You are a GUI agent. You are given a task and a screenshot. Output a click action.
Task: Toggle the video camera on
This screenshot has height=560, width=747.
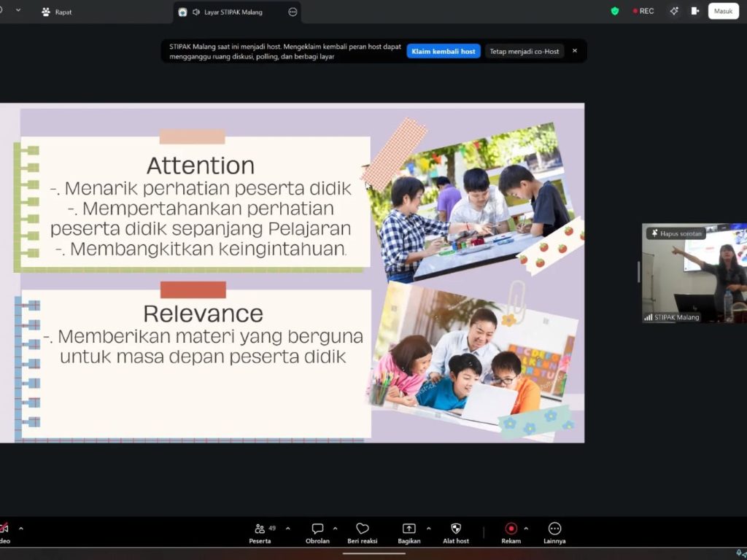[x=4, y=529]
